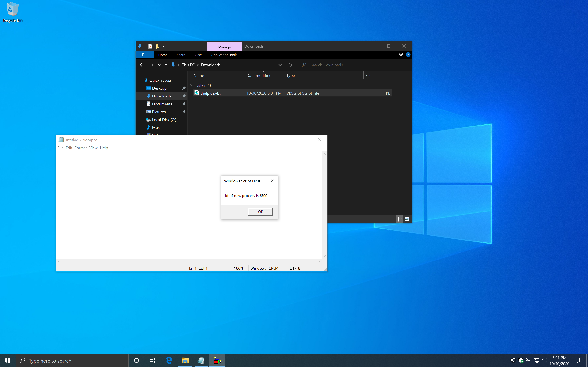Open Notepad Format menu
588x367 pixels.
click(x=80, y=148)
